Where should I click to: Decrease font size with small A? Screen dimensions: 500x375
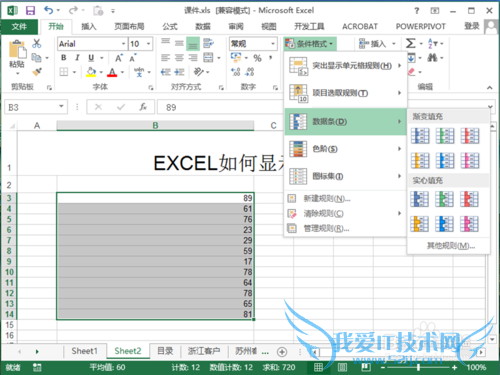click(x=133, y=58)
